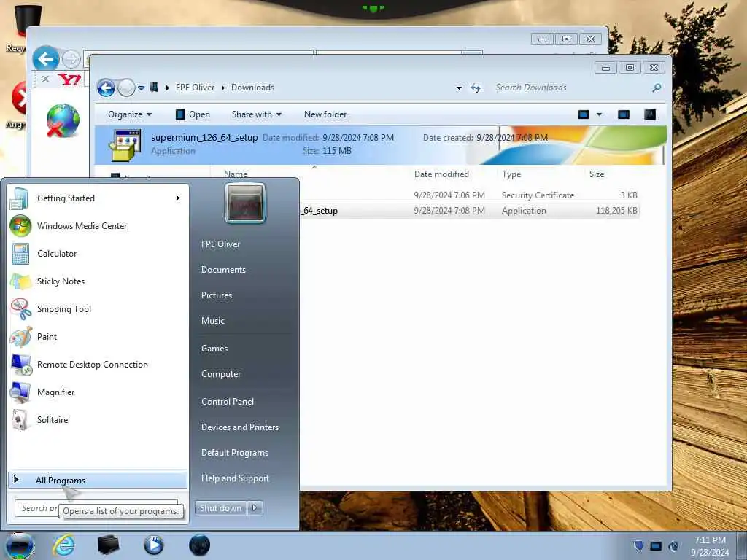
Task: Sort files by the Type column header
Action: coord(511,174)
